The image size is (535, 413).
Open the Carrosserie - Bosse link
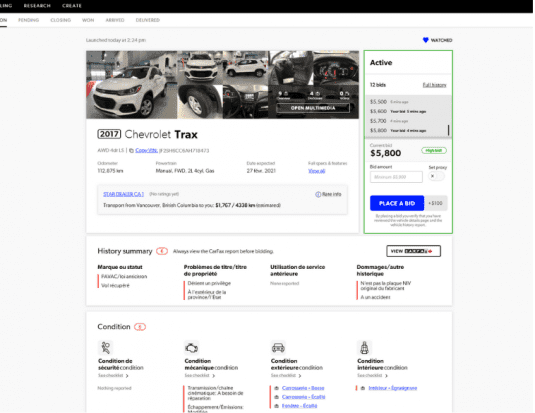[303, 388]
